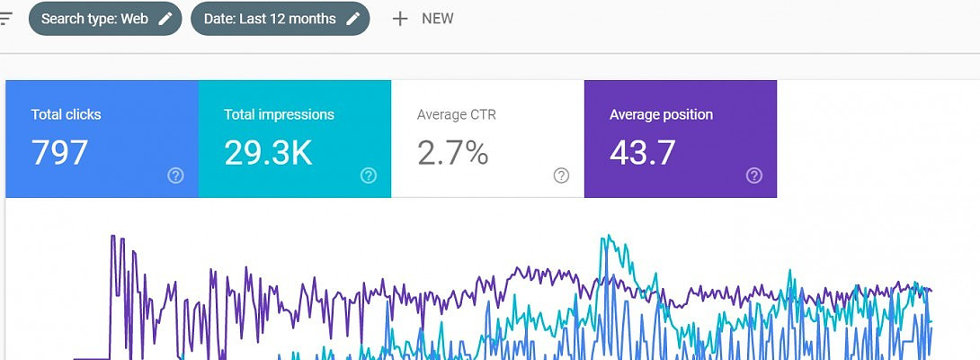980x360 pixels.
Task: Open help icon on Average position card
Action: (x=754, y=175)
